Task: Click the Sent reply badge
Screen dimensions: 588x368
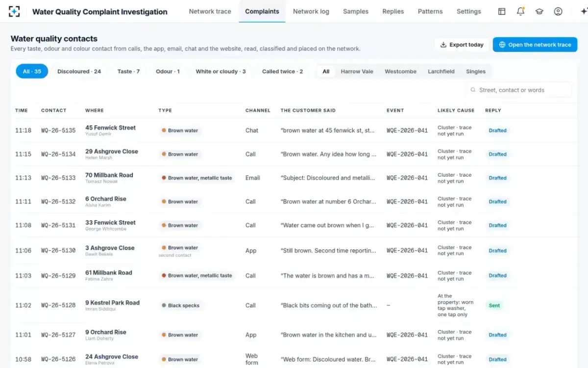Action: pyautogui.click(x=494, y=306)
